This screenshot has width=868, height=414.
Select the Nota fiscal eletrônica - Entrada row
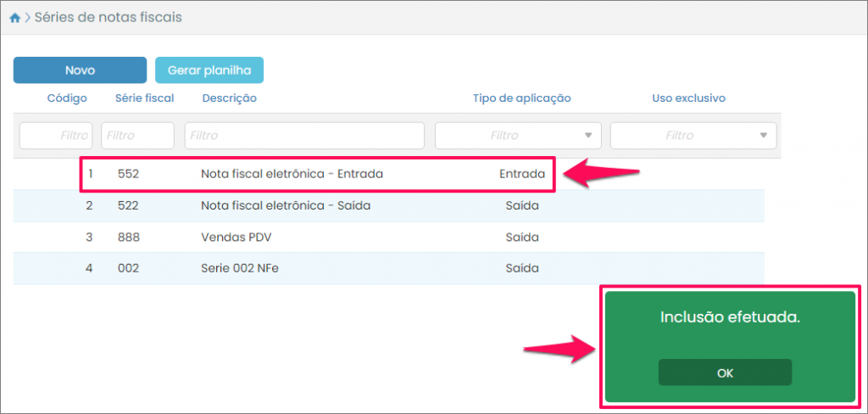[292, 174]
